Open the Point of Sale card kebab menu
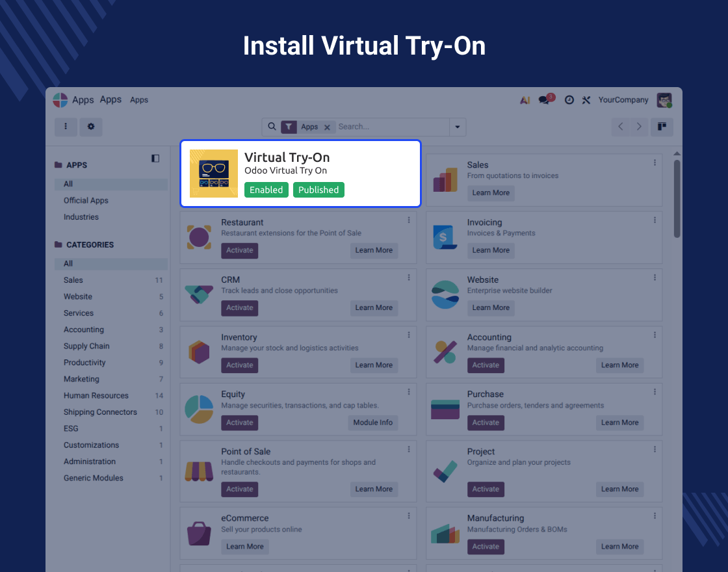Screen dimensions: 728x572 tap(409, 449)
